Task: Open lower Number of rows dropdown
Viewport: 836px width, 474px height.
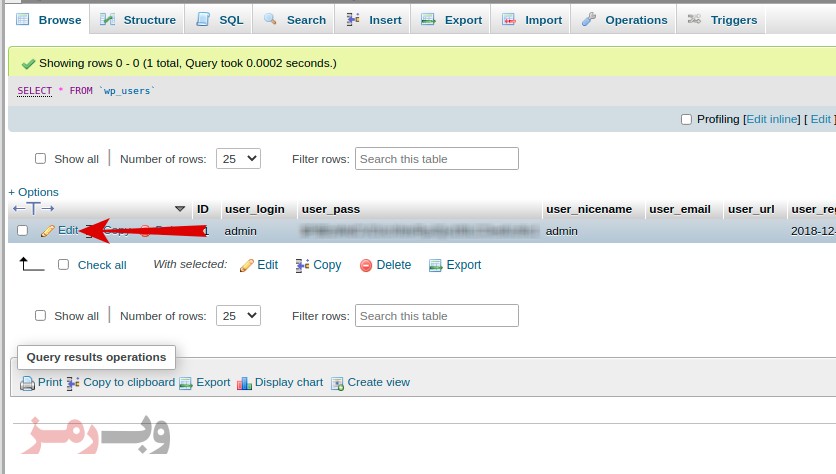Action: (238, 316)
